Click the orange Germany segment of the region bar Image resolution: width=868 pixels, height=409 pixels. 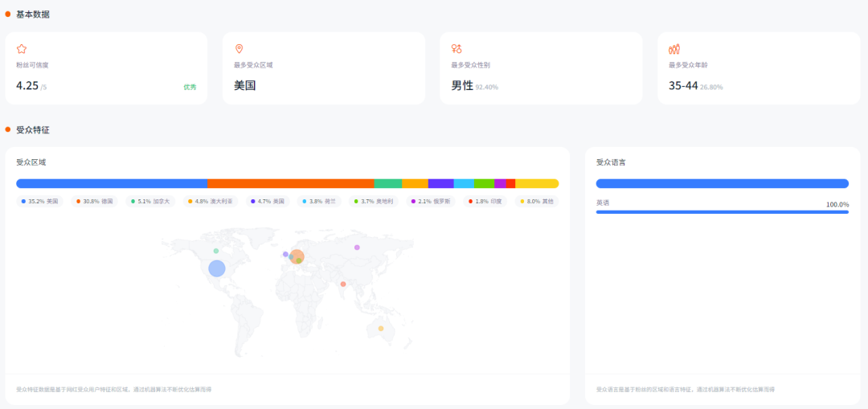pos(291,184)
